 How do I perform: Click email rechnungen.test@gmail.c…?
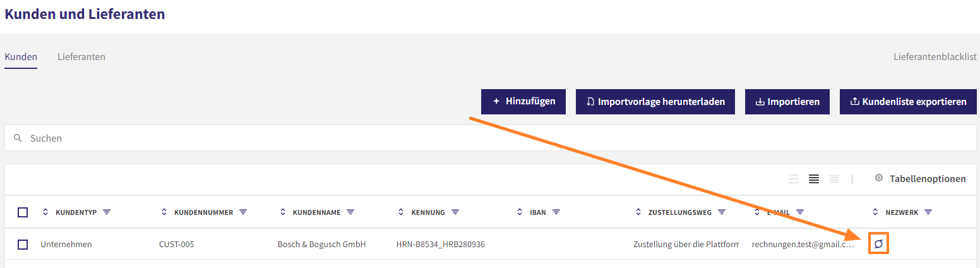[x=803, y=244]
